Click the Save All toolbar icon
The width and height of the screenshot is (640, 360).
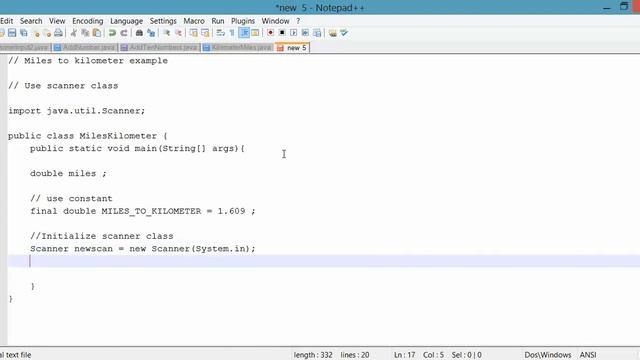pyautogui.click(x=24, y=33)
